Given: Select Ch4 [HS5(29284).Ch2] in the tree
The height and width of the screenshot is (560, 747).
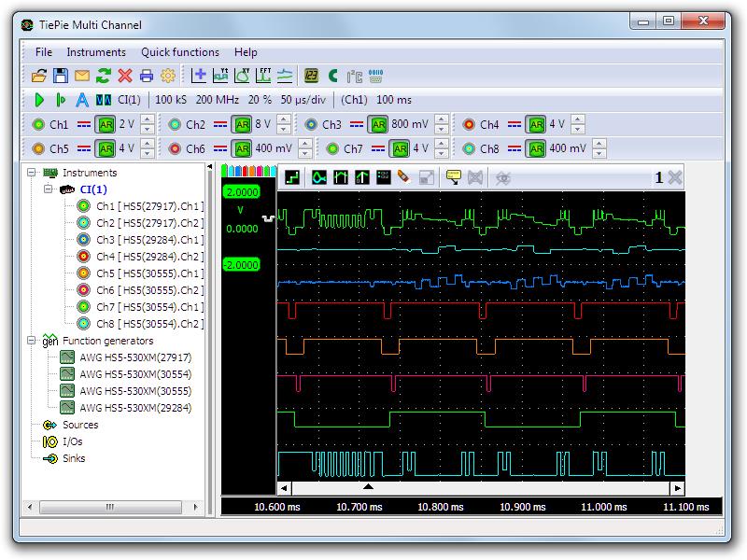Looking at the screenshot, I should 149,257.
